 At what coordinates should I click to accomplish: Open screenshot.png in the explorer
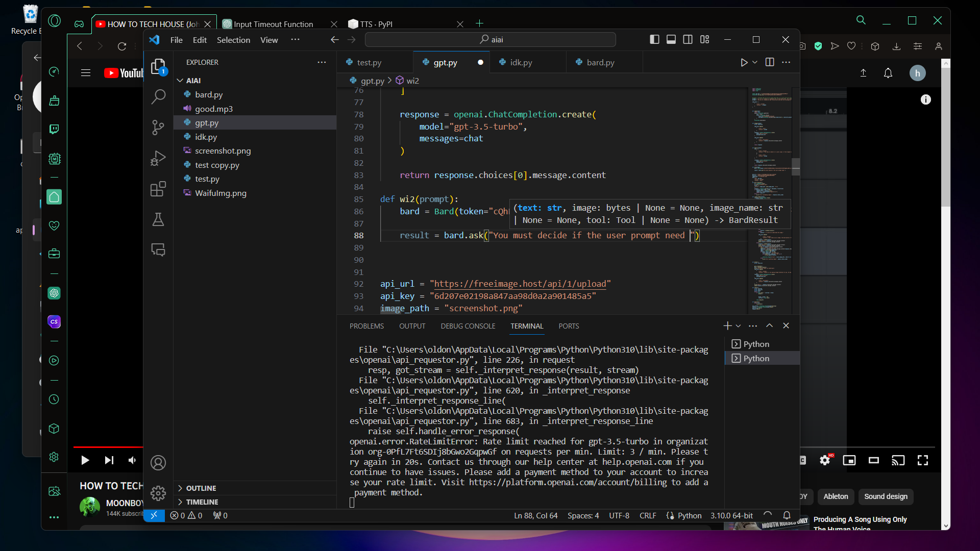(223, 151)
